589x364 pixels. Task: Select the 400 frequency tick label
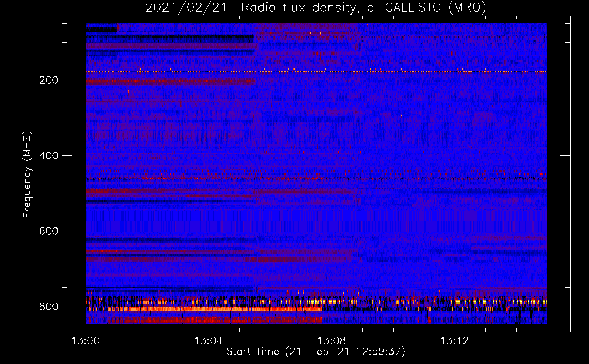click(49, 156)
